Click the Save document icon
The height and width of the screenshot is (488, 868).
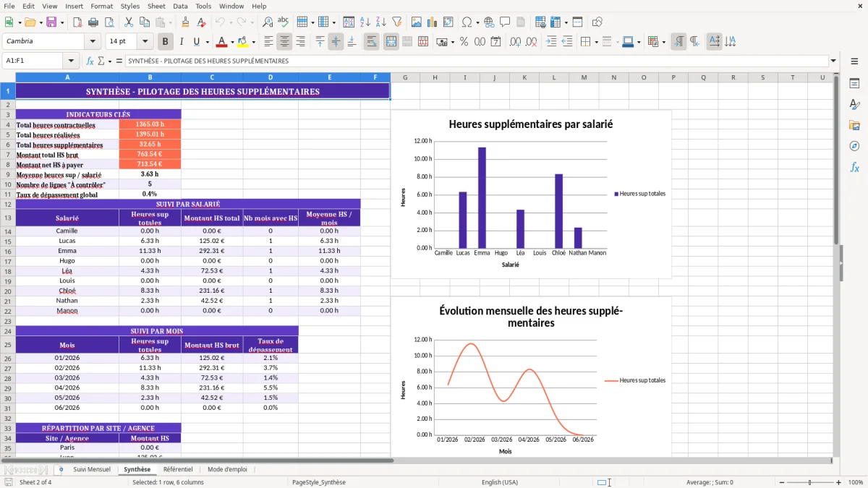(x=51, y=22)
